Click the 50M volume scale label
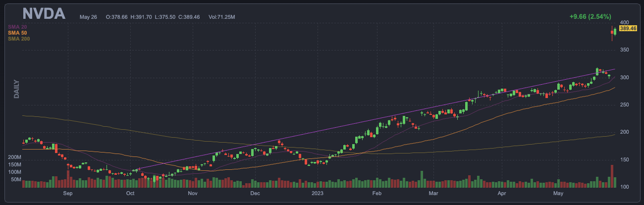 tap(16, 179)
